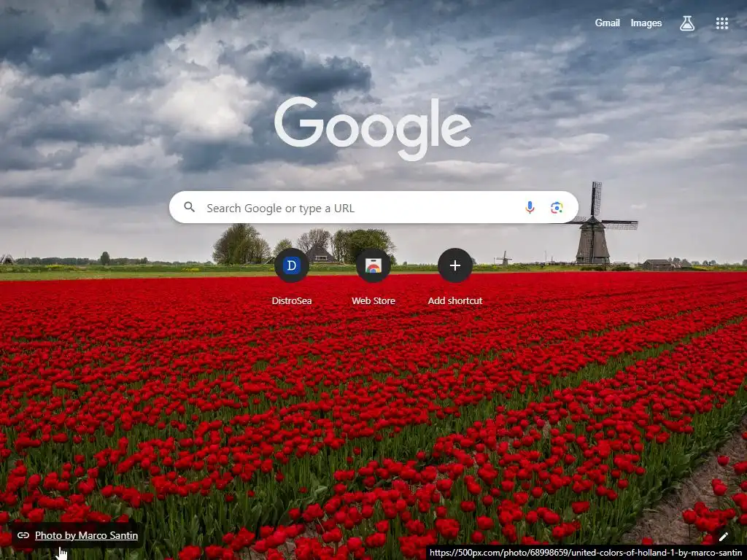
Task: Click the Search Google or type a URL box
Action: pyautogui.click(x=373, y=208)
